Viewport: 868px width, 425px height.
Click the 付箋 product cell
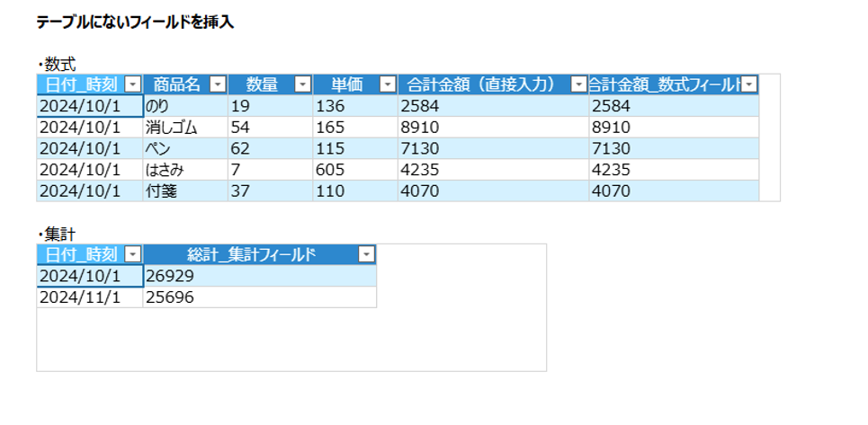click(184, 190)
